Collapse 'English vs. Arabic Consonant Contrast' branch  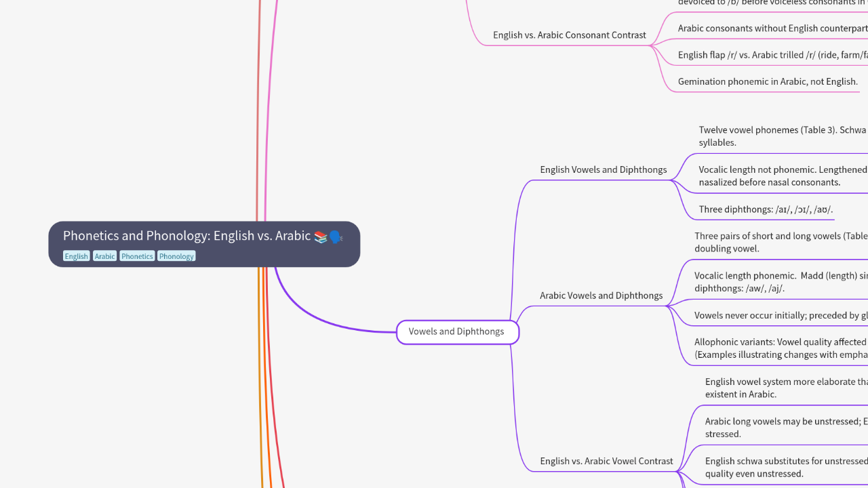point(569,35)
